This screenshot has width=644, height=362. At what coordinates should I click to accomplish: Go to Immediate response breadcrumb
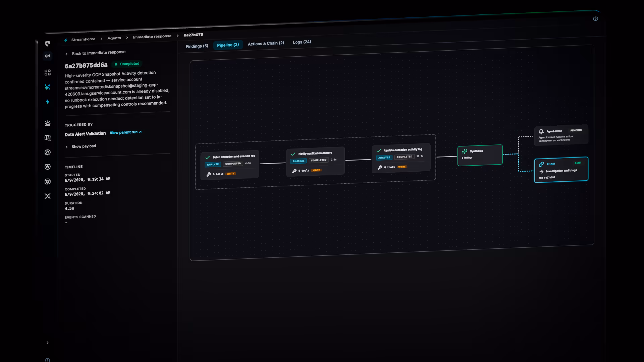[152, 37]
